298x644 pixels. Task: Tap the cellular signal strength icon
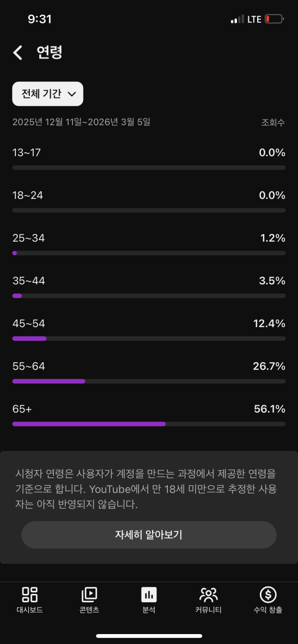point(237,20)
